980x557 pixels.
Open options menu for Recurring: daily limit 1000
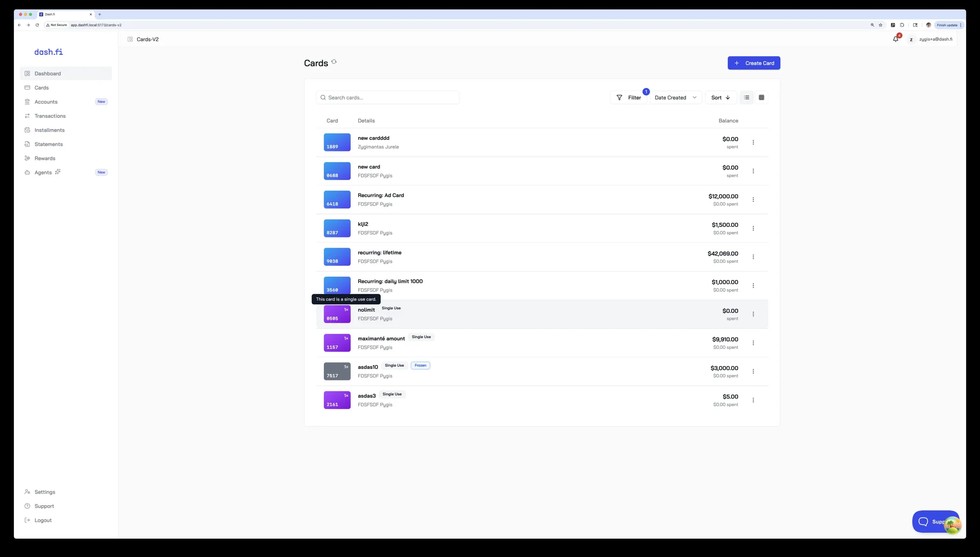click(x=753, y=286)
